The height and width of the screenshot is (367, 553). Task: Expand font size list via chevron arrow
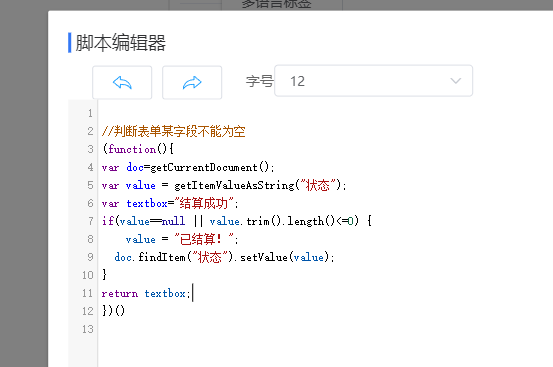point(456,81)
